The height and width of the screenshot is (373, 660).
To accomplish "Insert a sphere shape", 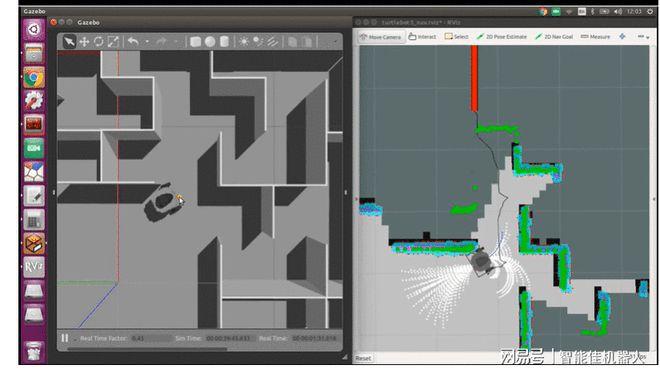I will click(210, 42).
